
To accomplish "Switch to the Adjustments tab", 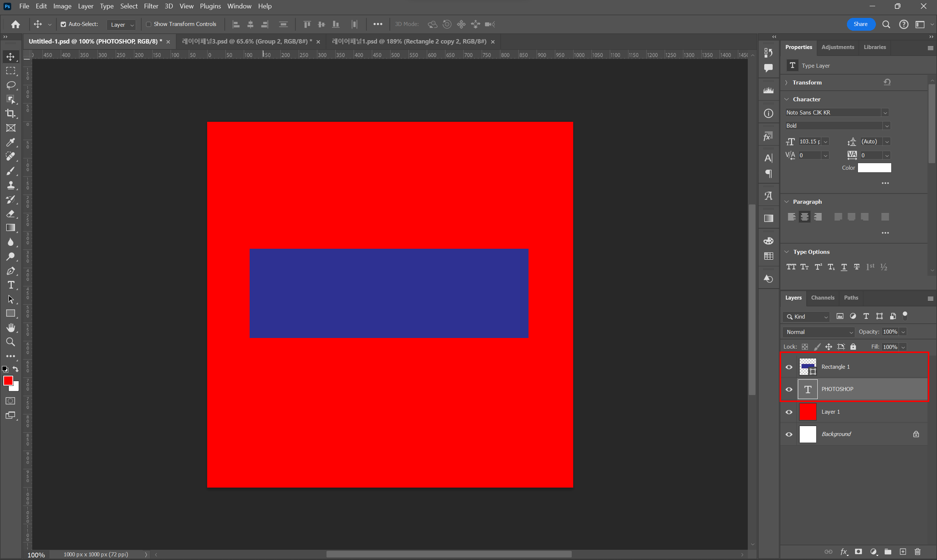I will (837, 47).
